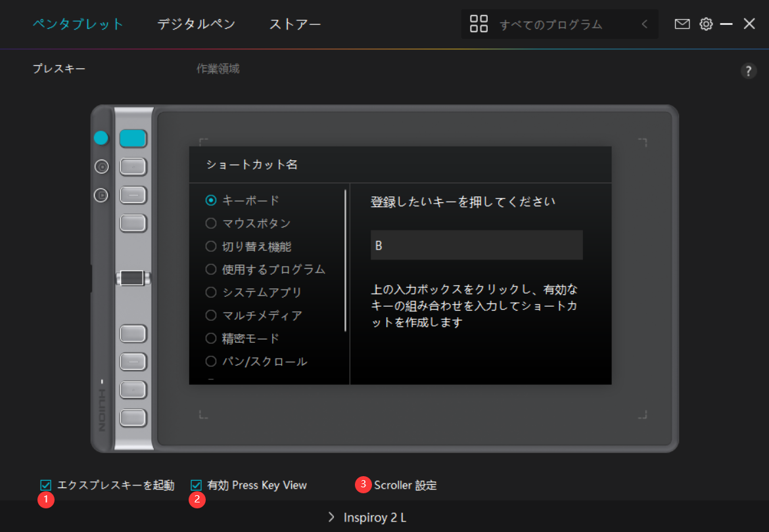This screenshot has width=769, height=532.
Task: Select the highlighted cyan first press key
Action: 133,138
